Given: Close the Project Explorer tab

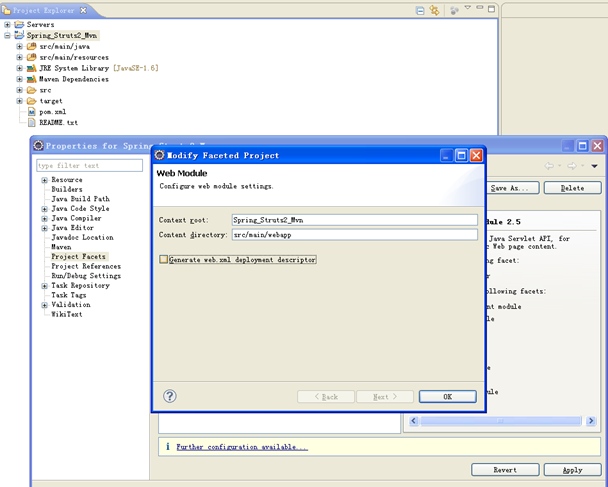Looking at the screenshot, I should [x=83, y=10].
